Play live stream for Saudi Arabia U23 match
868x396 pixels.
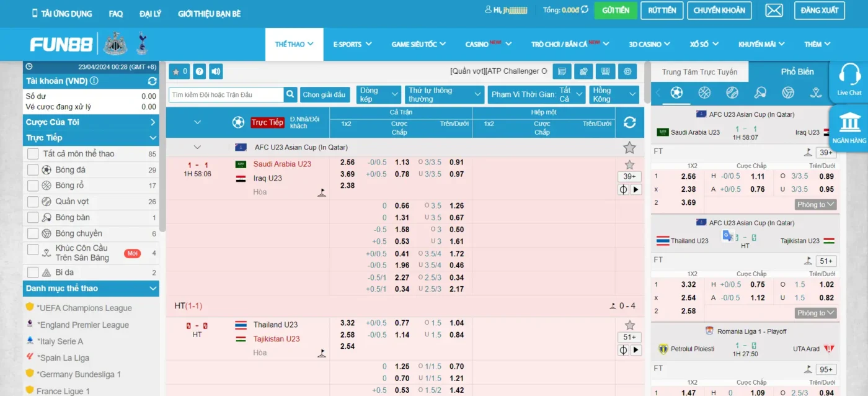click(635, 189)
